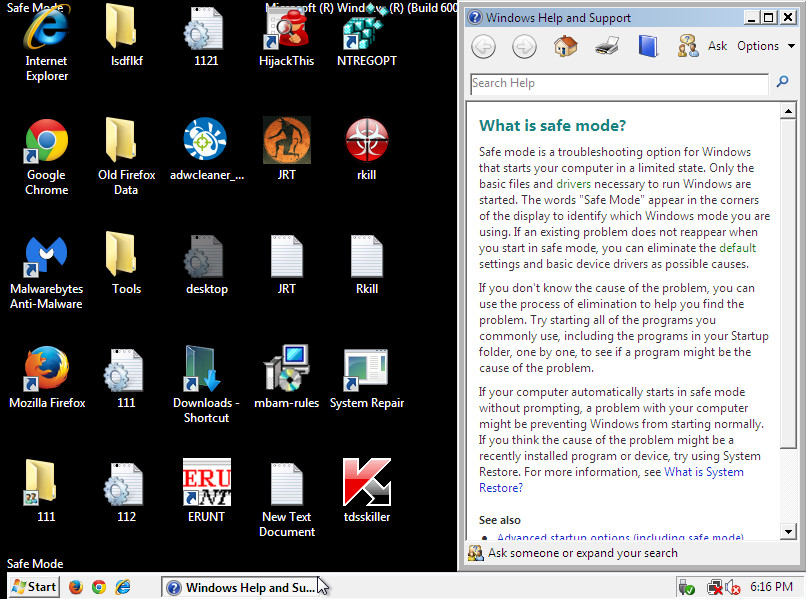Select the ERUNT desktop shortcut
Screen dimensions: 806x599
tap(206, 483)
